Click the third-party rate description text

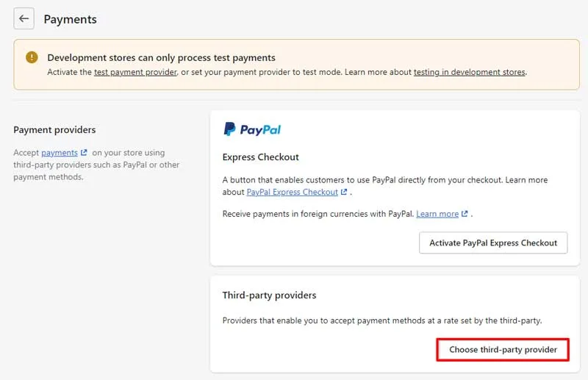click(x=382, y=320)
